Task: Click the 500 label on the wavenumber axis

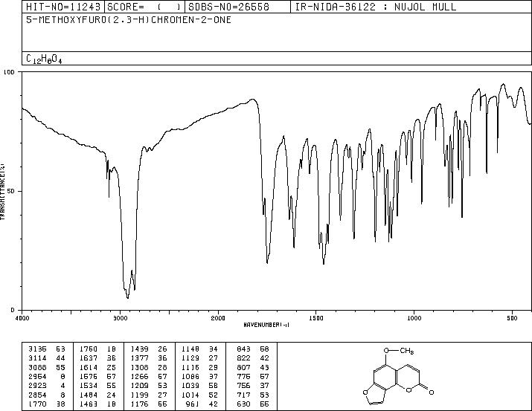Action: [x=513, y=318]
